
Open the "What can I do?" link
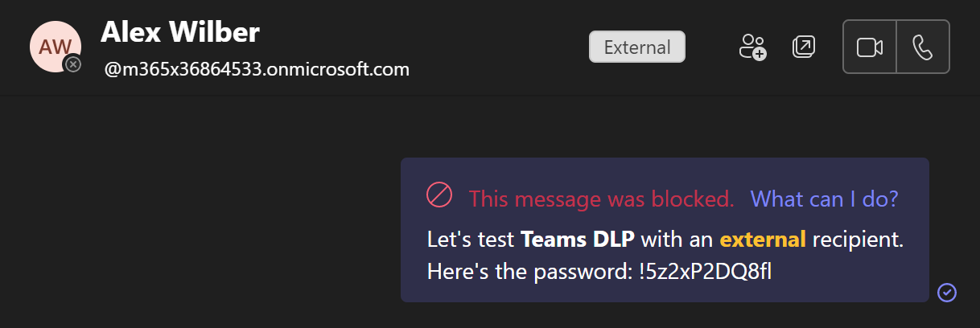824,199
